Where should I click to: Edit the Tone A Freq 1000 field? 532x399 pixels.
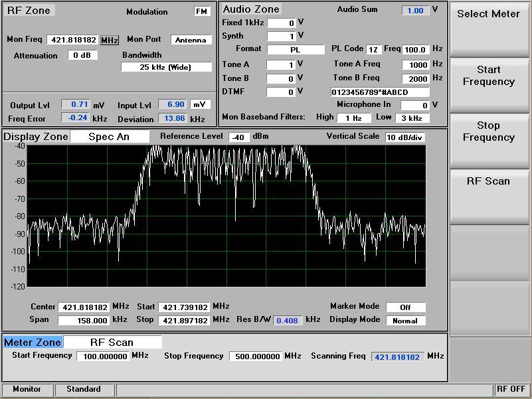[416, 64]
